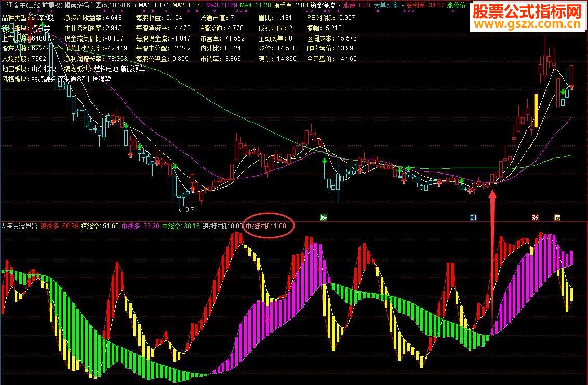Click the indicator name 操盘密码主图(5,10,20,60)
Image resolution: width=588 pixels, height=385 pixels.
pos(100,5)
